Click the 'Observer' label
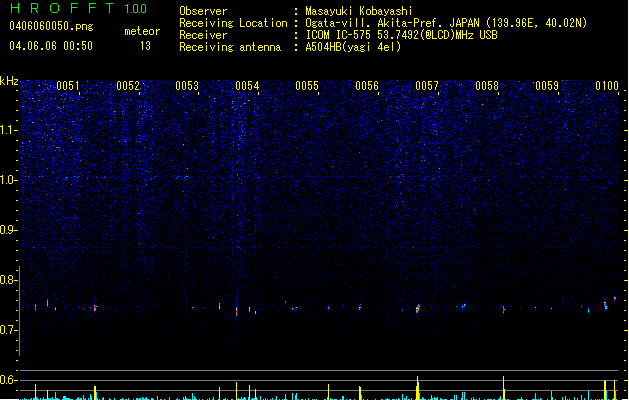Screen dimensions: 629x400 pos(203,11)
